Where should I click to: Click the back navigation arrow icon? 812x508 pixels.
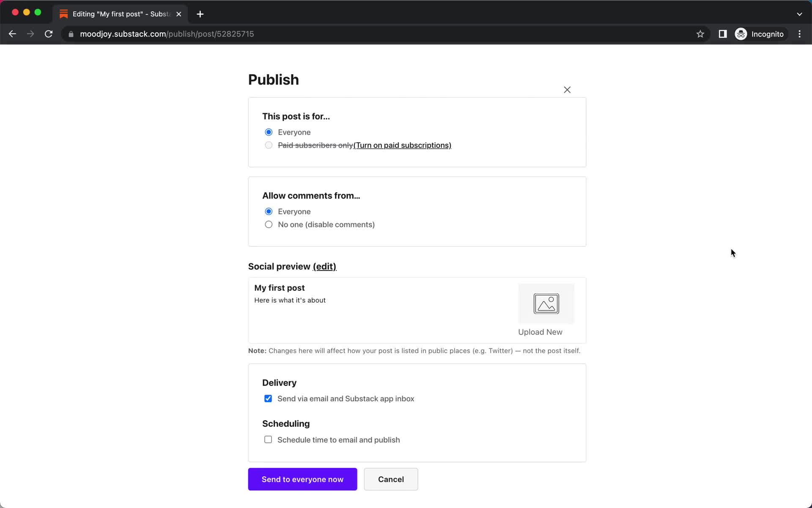tap(12, 34)
